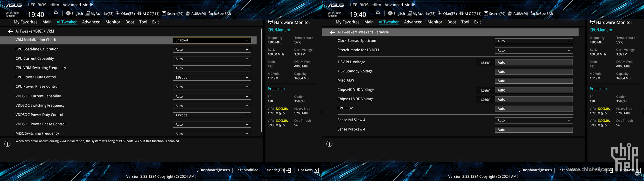Open Tool tab on Tweaker's Paradise screen
This screenshot has height=181, width=644.
point(465,22)
